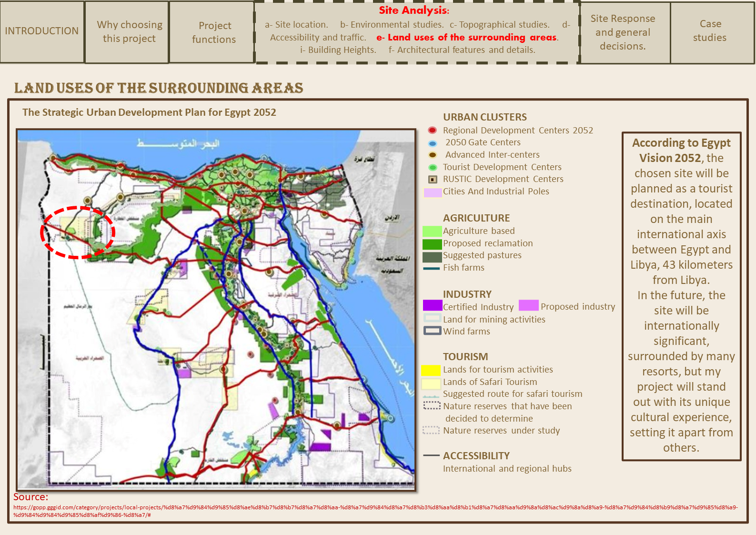Screen dimensions: 756x535
Task: Click the RUSTIC Development Centers square icon
Action: [x=432, y=180]
